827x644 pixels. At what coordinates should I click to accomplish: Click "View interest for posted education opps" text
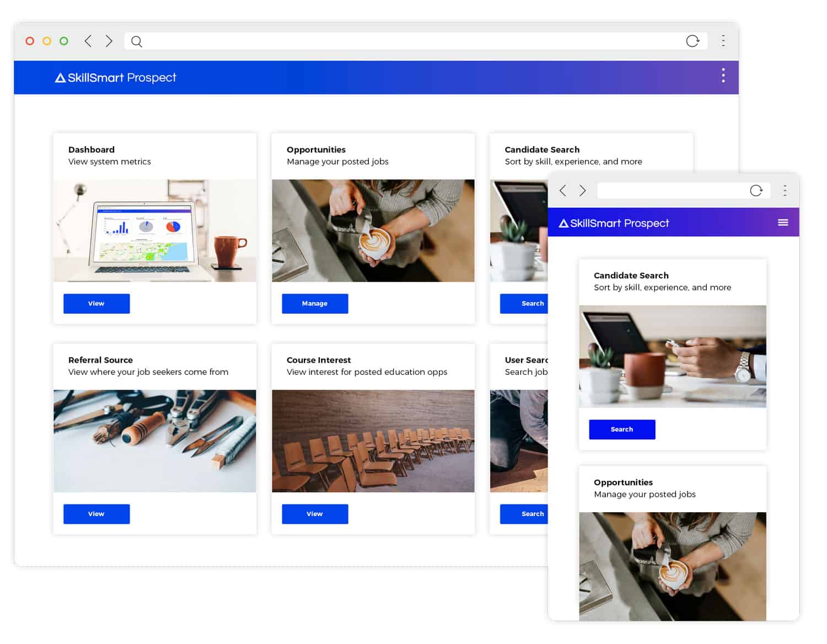click(367, 372)
